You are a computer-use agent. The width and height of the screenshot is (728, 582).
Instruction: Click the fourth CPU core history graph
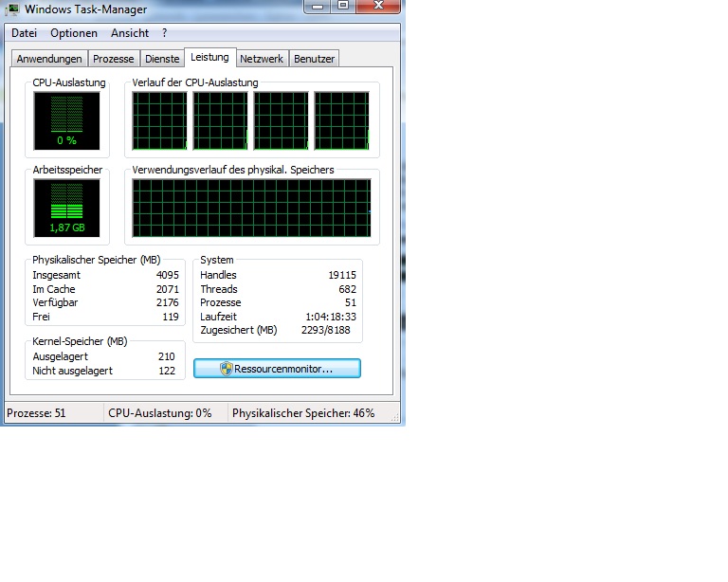pos(341,120)
